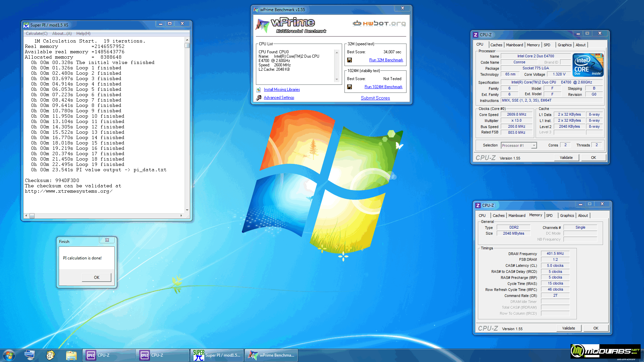The width and height of the screenshot is (644, 362).
Task: Click Validate in the lower CPU-Z Memory window
Action: click(569, 328)
